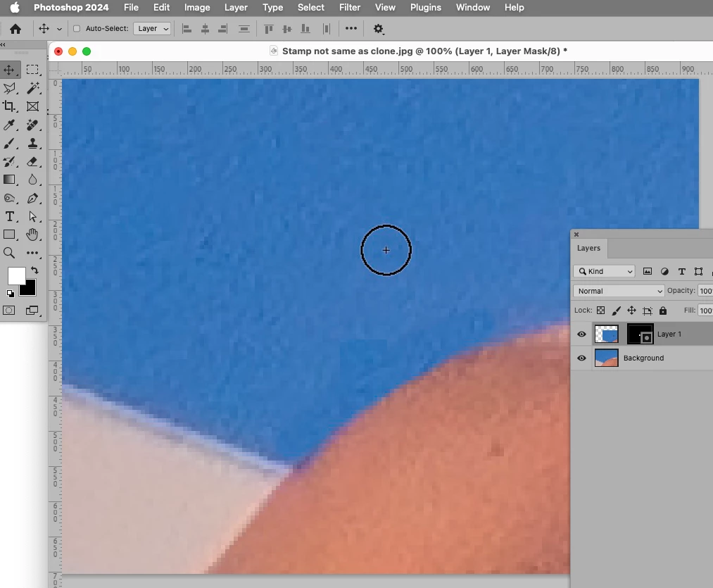Viewport: 713px width, 588px height.
Task: Swap foreground and background colors
Action: [34, 270]
